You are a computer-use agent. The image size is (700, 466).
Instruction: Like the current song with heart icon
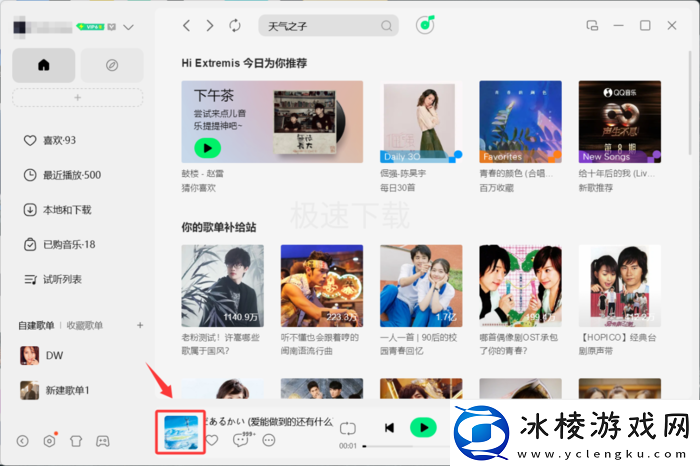pyautogui.click(x=212, y=441)
